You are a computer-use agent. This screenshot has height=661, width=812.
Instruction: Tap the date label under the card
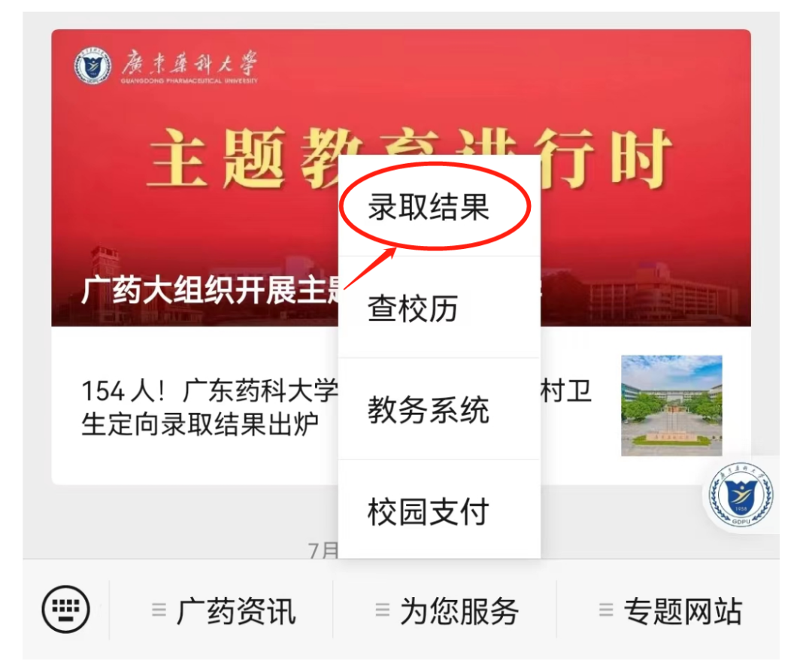click(x=323, y=550)
